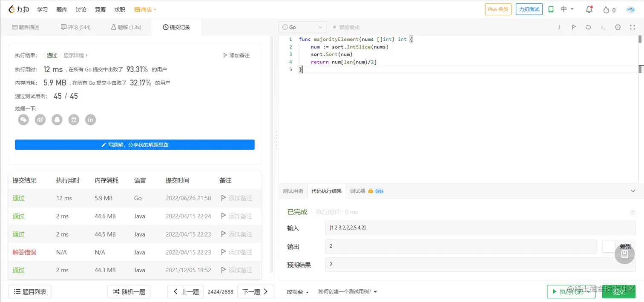Pick a 随机一题 random problem
The width and height of the screenshot is (644, 302).
(x=129, y=292)
